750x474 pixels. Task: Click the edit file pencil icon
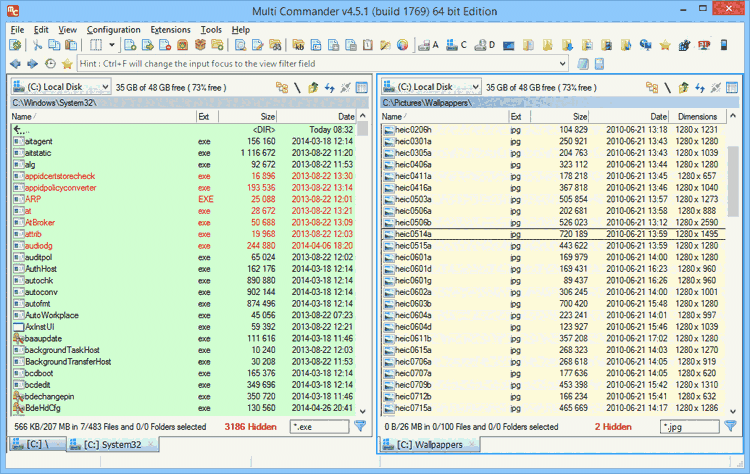258,45
